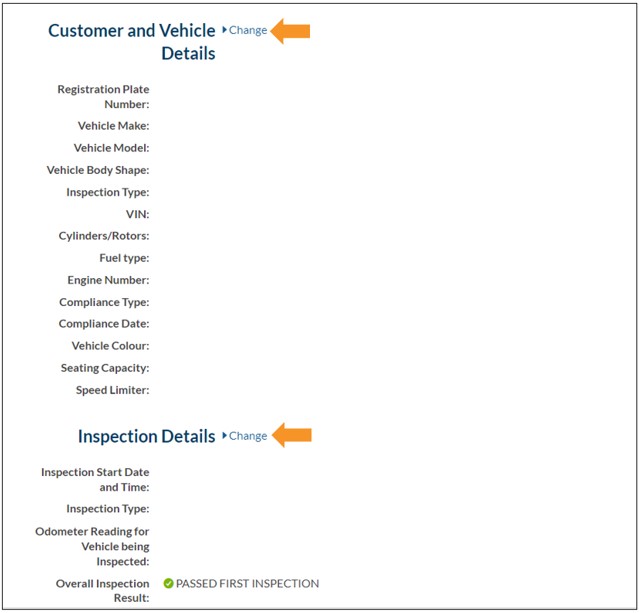Click orange arrow pointing to Customer Details Change
This screenshot has width=639, height=613.
(x=291, y=31)
